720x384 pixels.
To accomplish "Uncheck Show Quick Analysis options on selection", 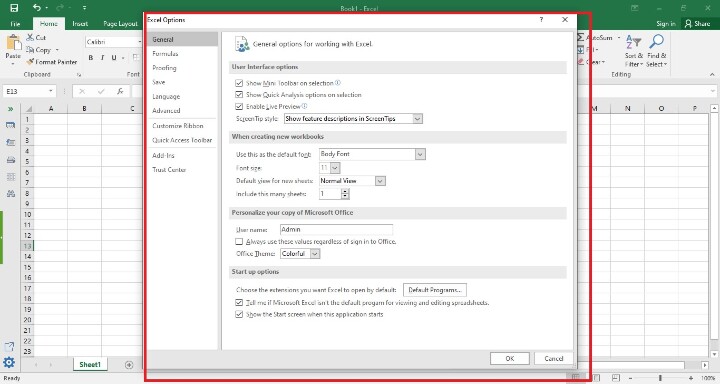I will coord(239,95).
